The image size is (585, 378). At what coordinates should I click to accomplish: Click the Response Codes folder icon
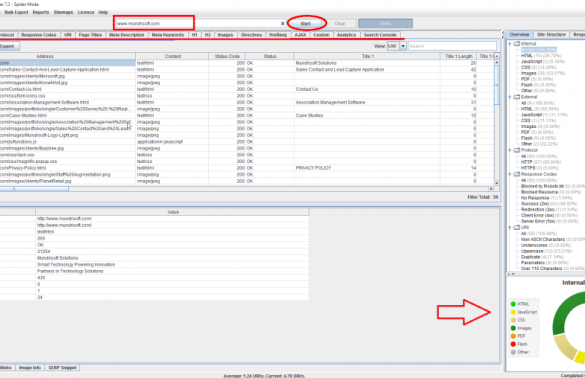click(x=517, y=174)
